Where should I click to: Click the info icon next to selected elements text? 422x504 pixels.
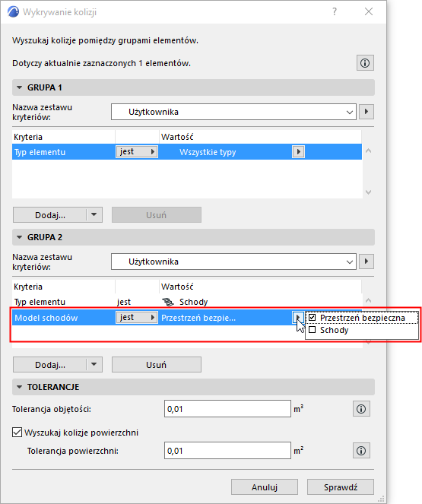pyautogui.click(x=365, y=62)
